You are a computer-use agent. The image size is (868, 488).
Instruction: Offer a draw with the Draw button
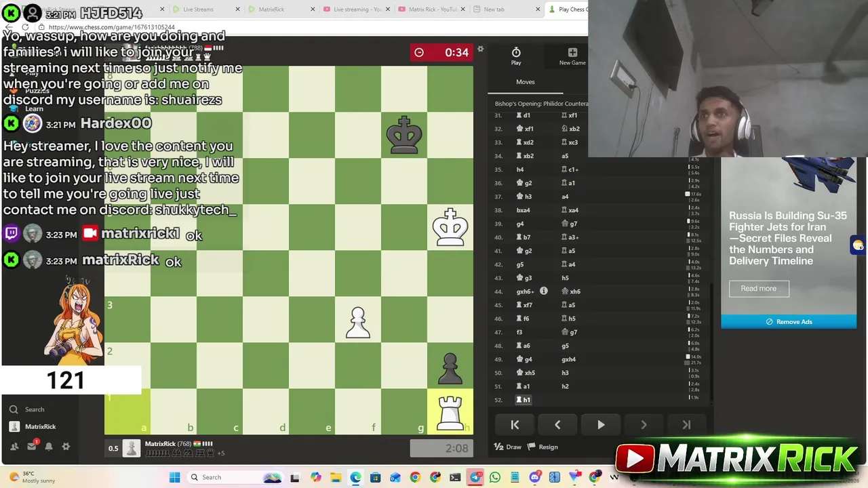click(x=508, y=447)
